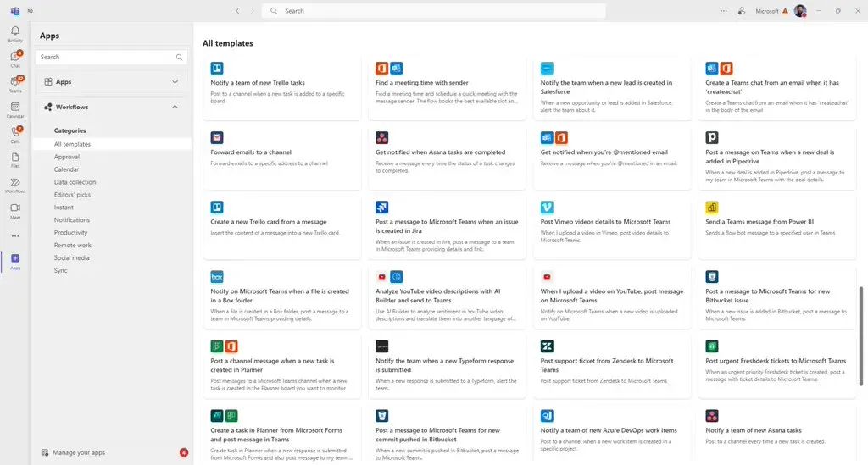The width and height of the screenshot is (868, 465).
Task: Click the Jira icon on the issue created card
Action: point(382,208)
